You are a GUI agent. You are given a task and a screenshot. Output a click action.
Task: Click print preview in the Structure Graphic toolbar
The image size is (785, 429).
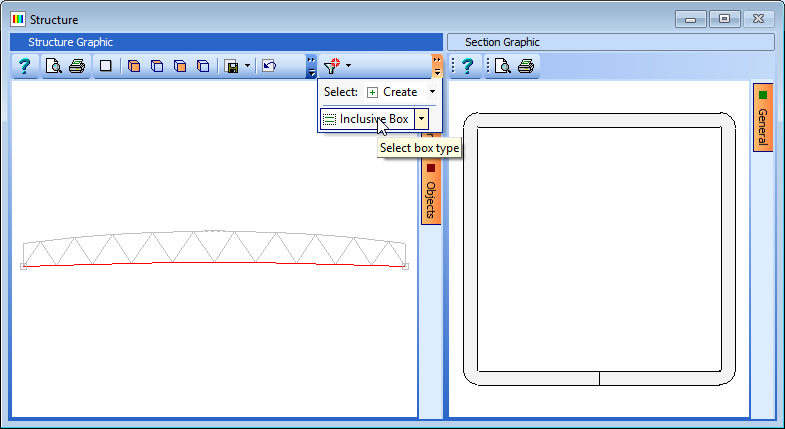coord(54,66)
